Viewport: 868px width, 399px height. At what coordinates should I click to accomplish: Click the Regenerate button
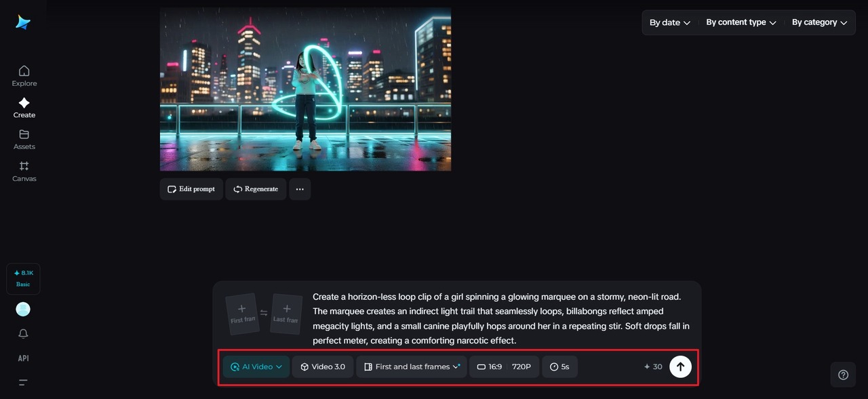(x=256, y=189)
